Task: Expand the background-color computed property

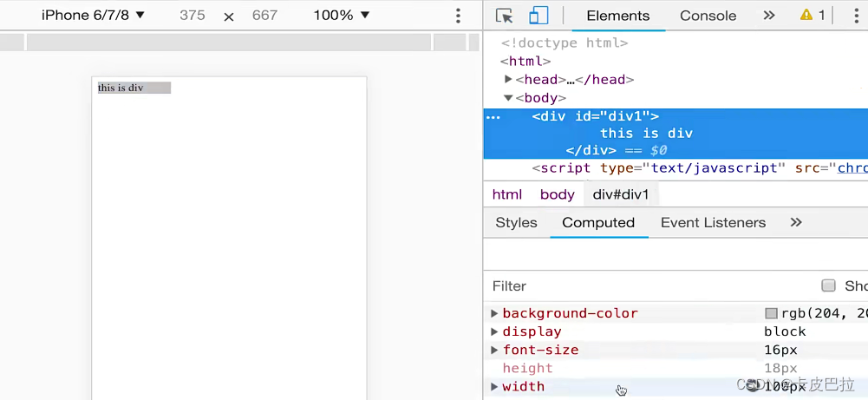Action: (x=494, y=313)
